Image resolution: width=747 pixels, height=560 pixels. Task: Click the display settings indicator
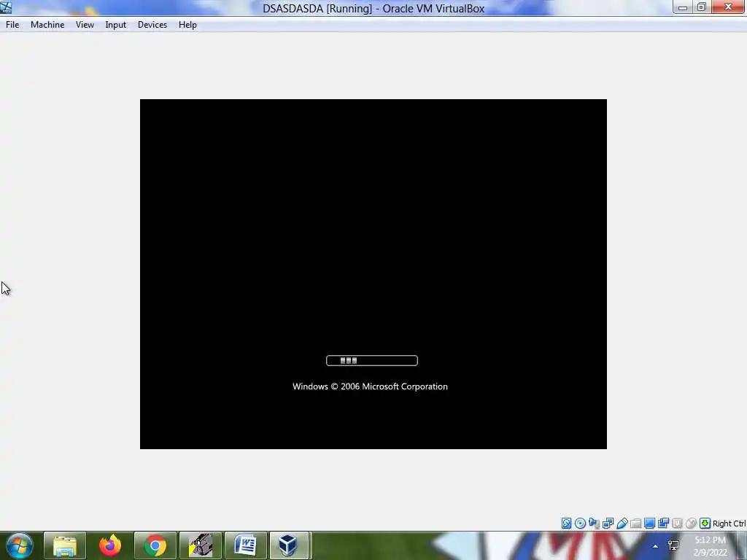point(649,524)
